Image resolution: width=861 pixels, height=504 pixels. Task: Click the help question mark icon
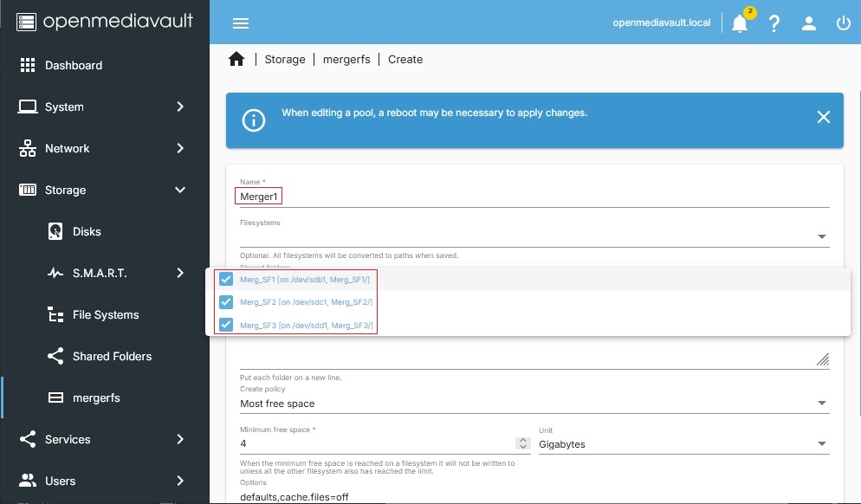click(x=774, y=23)
